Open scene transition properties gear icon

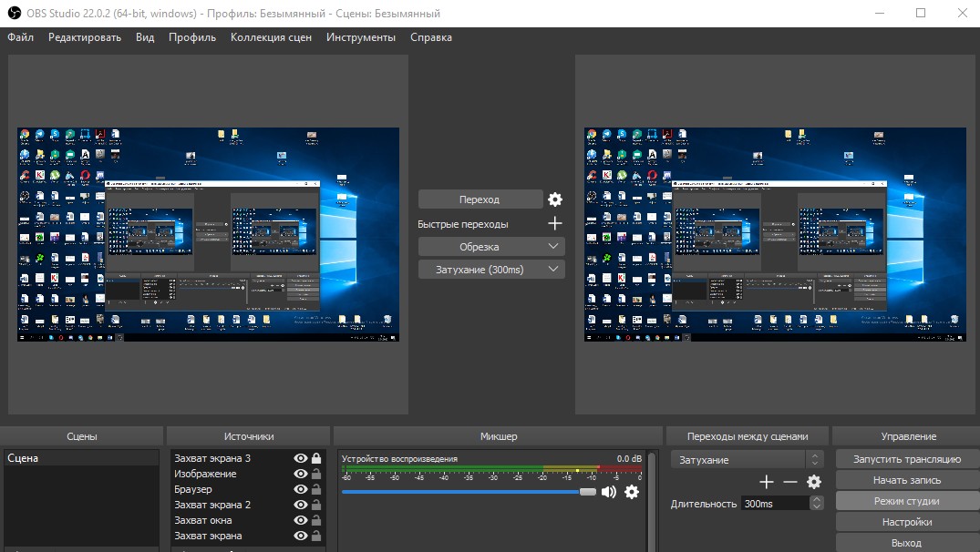(x=814, y=482)
